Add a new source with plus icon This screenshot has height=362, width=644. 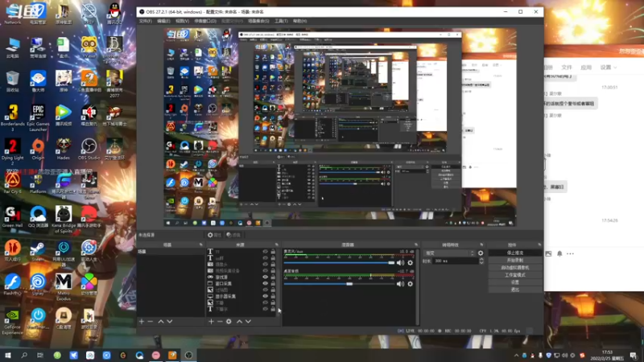pyautogui.click(x=211, y=321)
